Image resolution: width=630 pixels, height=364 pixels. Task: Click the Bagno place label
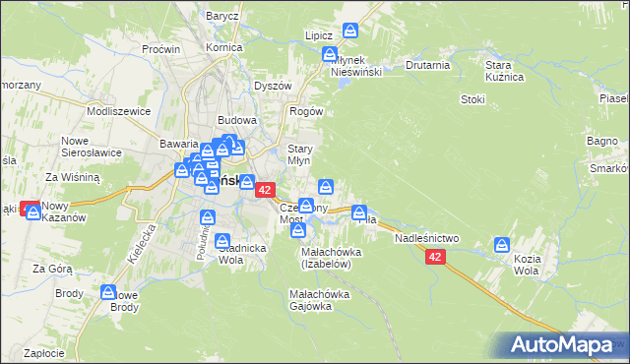click(x=602, y=142)
